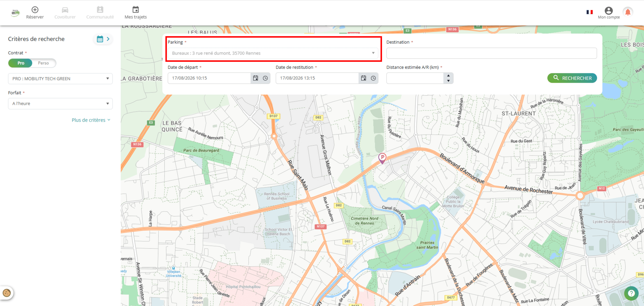Open the Réserver menu item

point(35,13)
